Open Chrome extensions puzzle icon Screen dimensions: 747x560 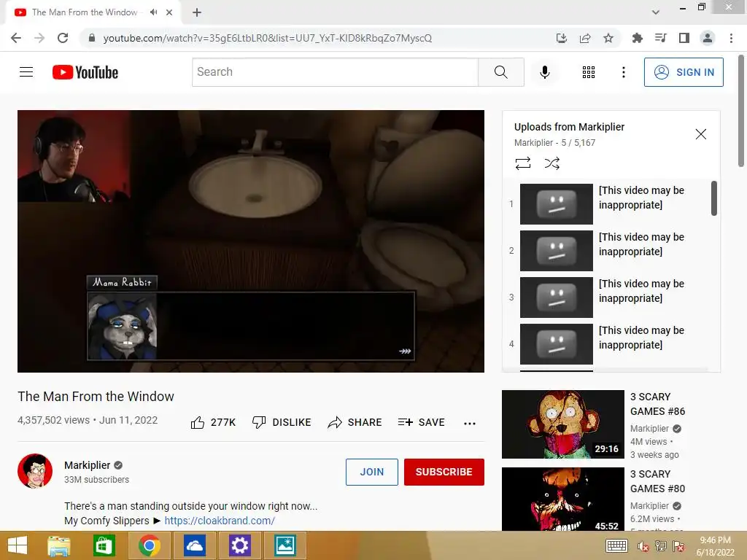(637, 38)
